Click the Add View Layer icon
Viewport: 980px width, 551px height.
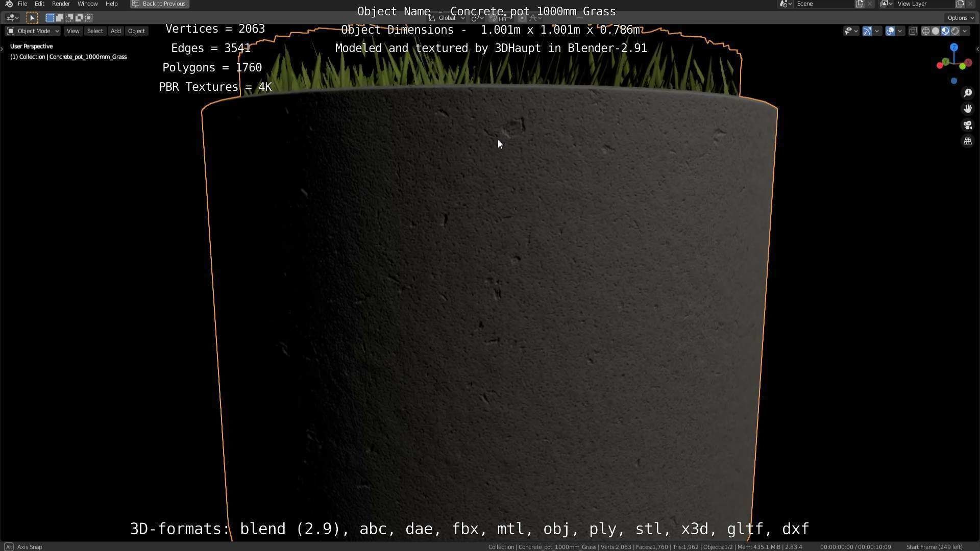click(960, 4)
